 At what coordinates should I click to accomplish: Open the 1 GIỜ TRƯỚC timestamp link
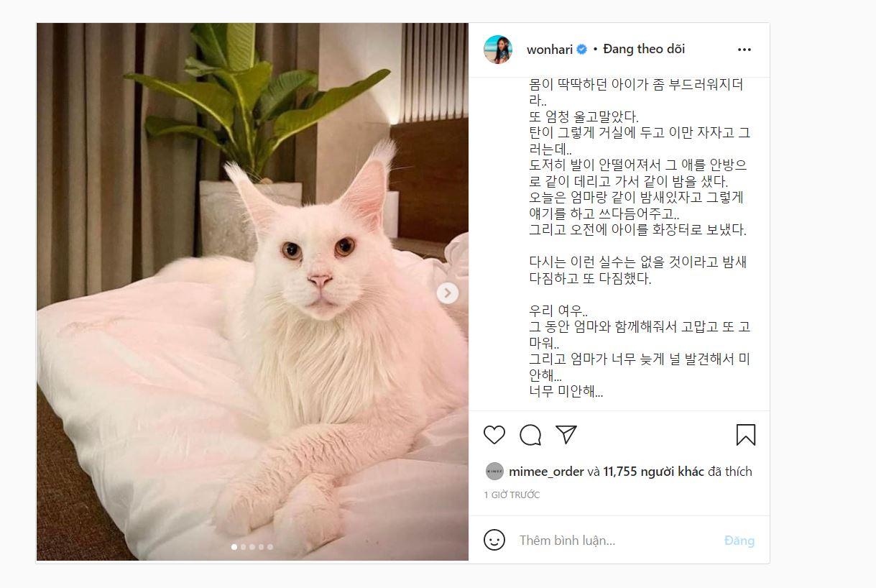coord(512,495)
